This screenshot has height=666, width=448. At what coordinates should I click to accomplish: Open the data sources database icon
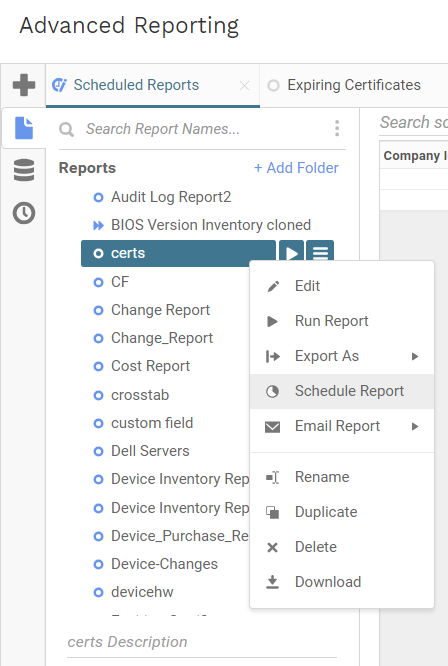24,170
